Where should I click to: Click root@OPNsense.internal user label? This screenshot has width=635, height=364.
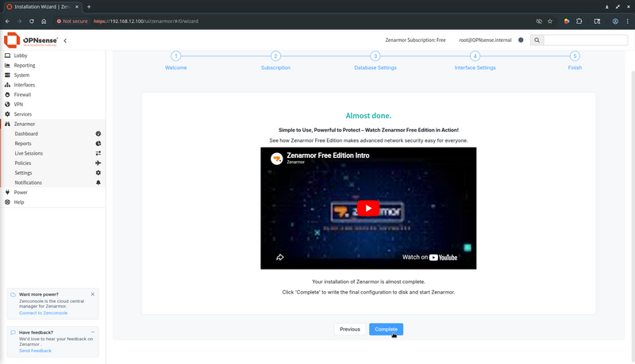tap(485, 40)
